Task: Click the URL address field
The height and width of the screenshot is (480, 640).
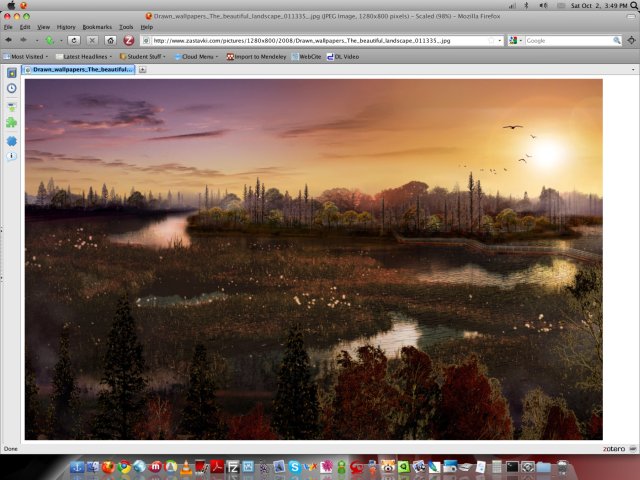Action: pos(318,41)
